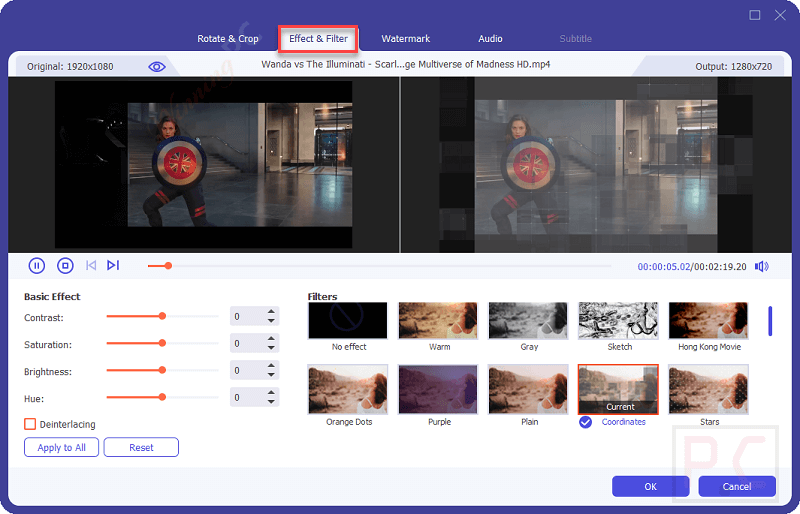Enable the Deinterlacing checkbox
Image resolution: width=800 pixels, height=514 pixels.
click(30, 424)
